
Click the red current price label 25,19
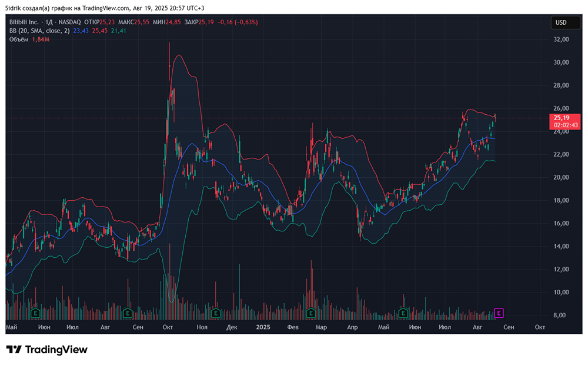tap(562, 118)
